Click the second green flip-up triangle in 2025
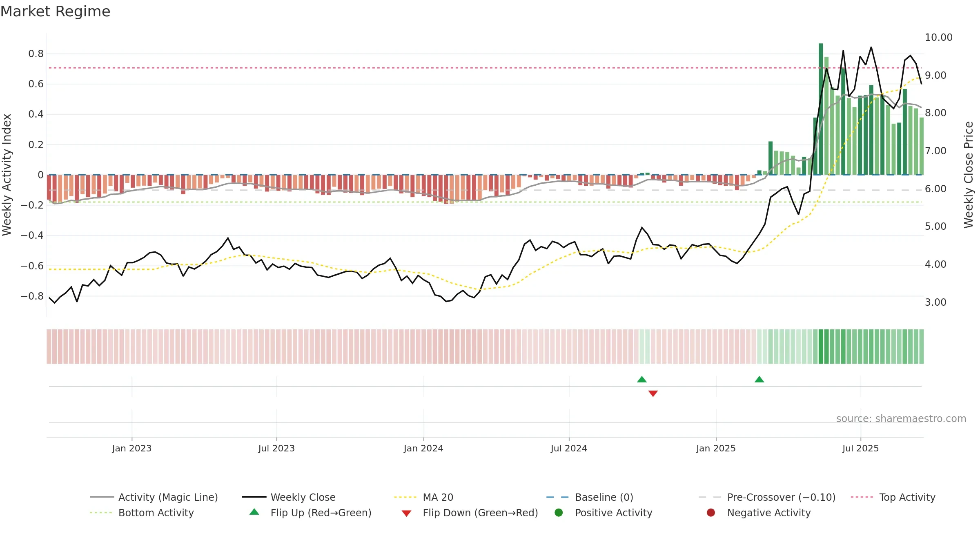The width and height of the screenshot is (980, 551). [x=759, y=380]
